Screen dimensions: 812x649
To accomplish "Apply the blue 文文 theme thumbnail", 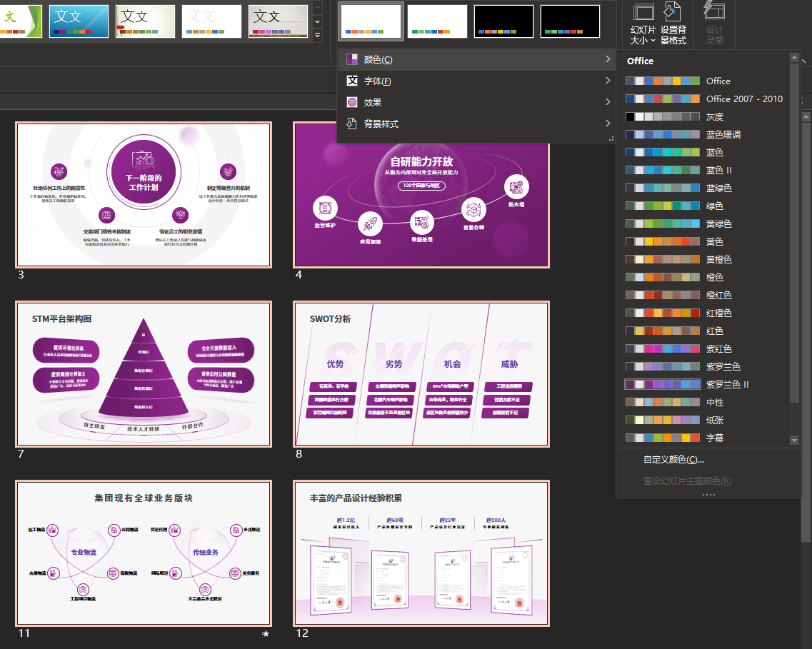I will [x=79, y=21].
